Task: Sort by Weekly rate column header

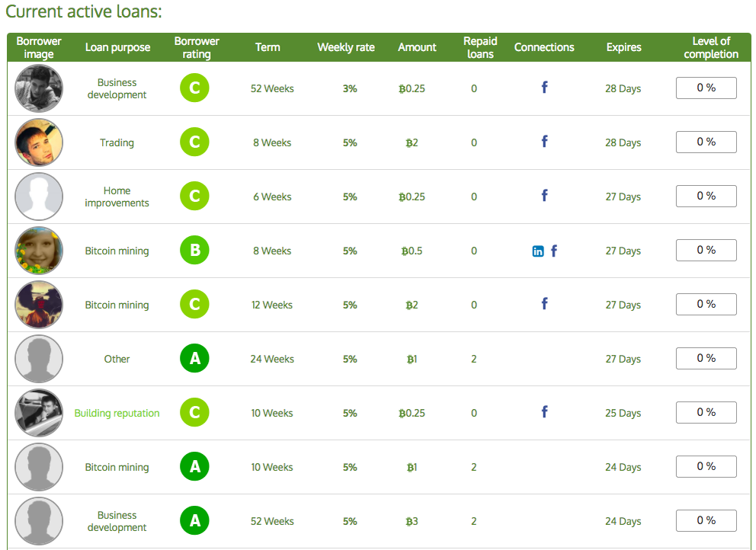Action: (346, 47)
